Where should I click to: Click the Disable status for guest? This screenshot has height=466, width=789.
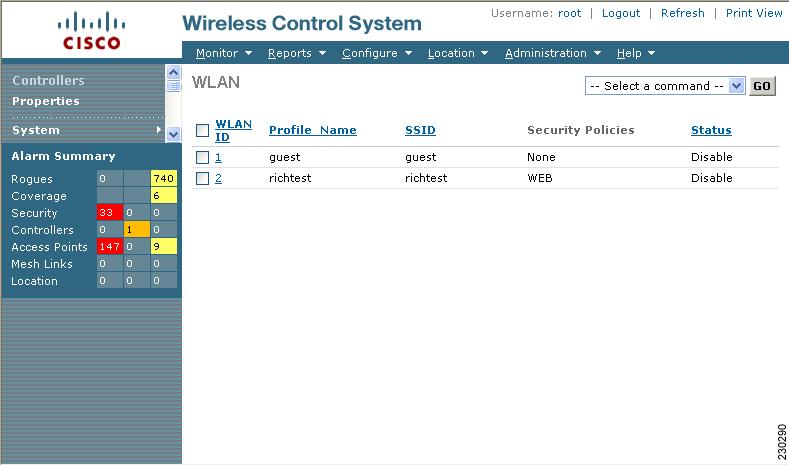tap(712, 157)
